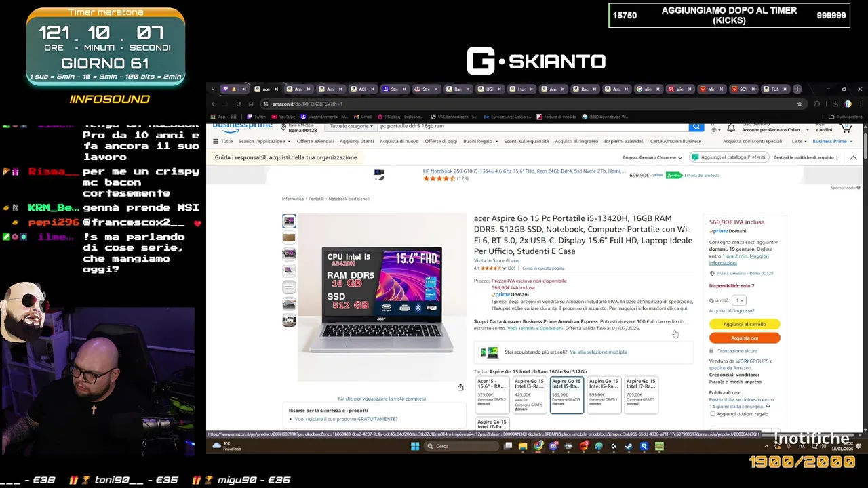This screenshot has height=488, width=868.
Task: Open Steam from the taskbar
Action: (x=629, y=446)
